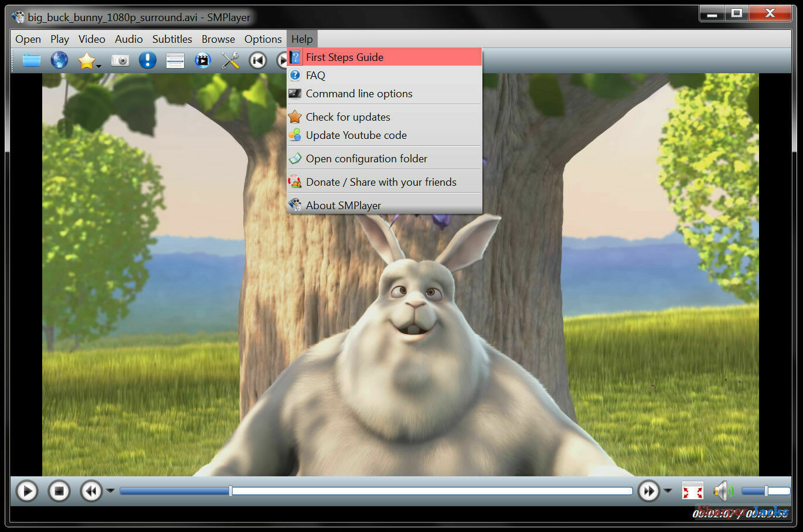Click the open file folder icon
803x532 pixels.
(x=31, y=60)
